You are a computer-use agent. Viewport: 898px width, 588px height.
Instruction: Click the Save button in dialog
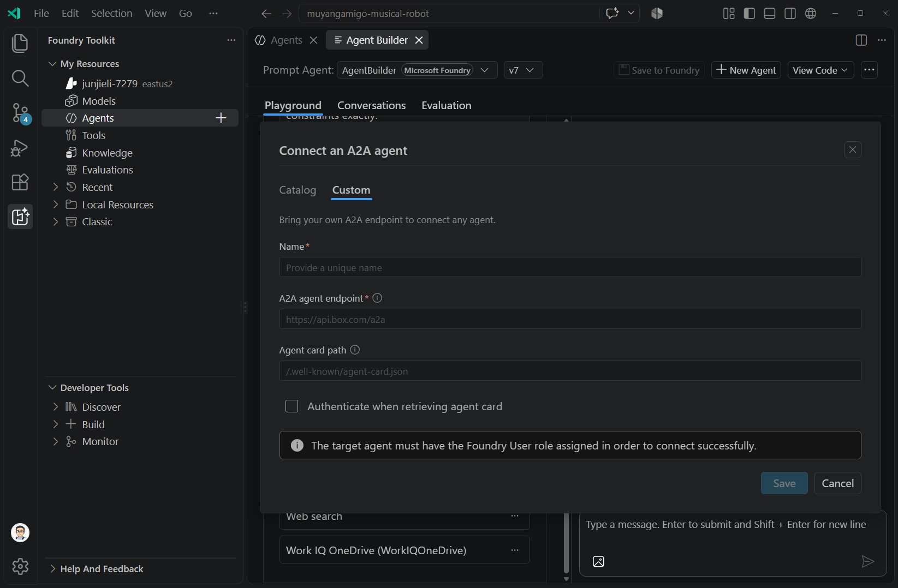(x=784, y=483)
